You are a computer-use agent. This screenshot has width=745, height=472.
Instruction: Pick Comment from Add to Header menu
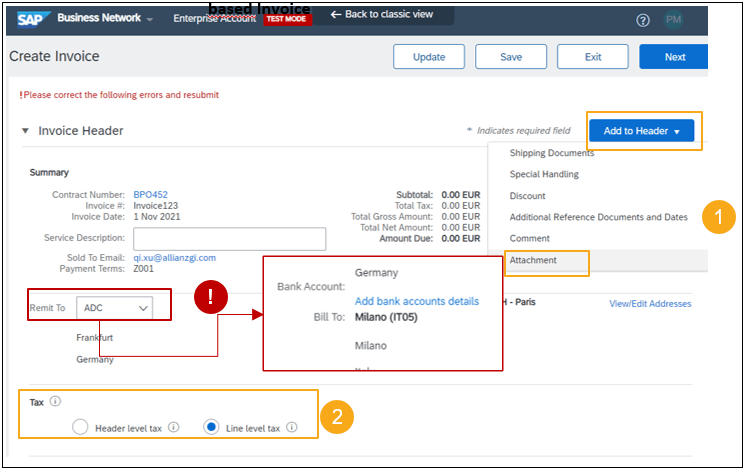[x=529, y=239]
